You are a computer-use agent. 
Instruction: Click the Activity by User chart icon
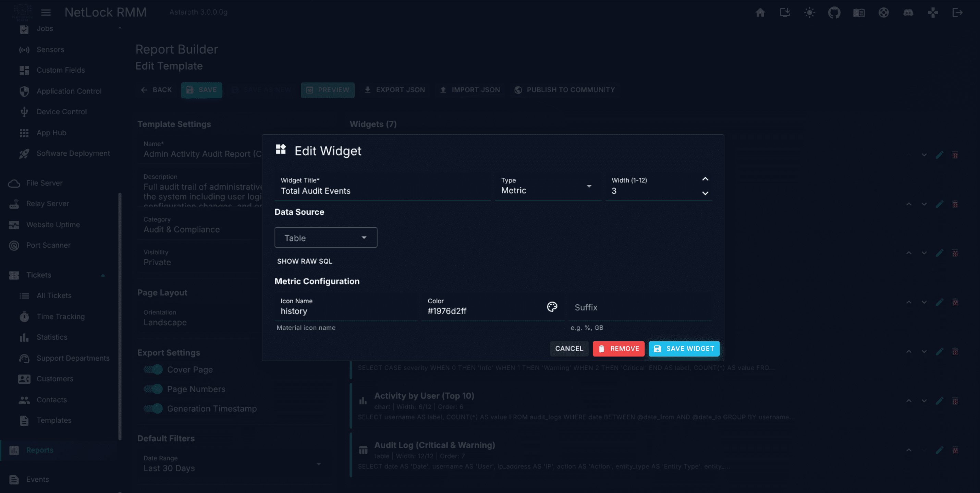point(363,401)
